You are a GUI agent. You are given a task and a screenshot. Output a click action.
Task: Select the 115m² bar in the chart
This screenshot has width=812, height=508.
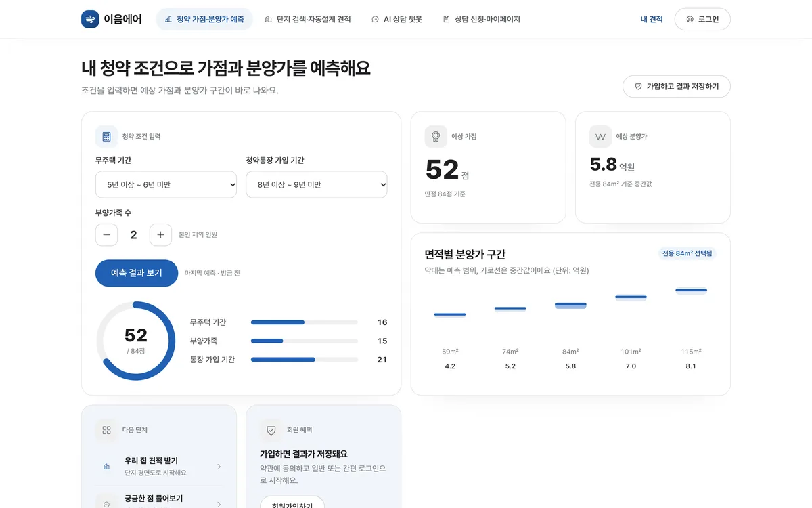691,291
